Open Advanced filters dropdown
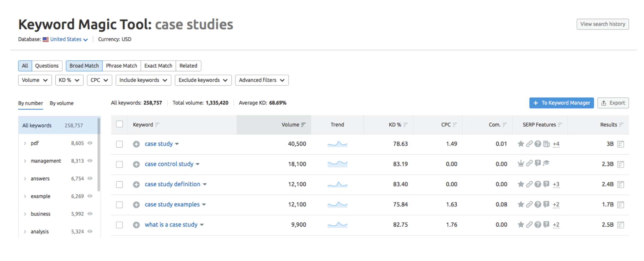Viewport: 644px width, 261px height. coord(262,80)
